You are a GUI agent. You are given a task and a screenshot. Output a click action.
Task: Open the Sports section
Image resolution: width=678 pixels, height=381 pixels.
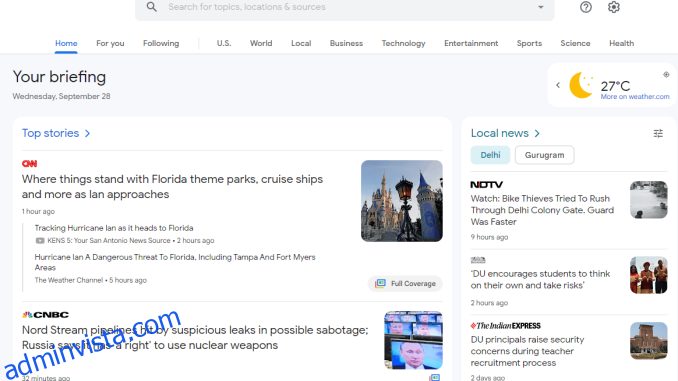529,43
